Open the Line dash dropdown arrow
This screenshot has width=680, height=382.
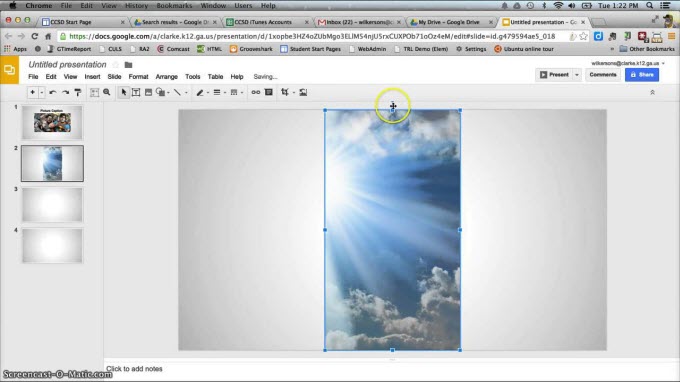point(242,92)
